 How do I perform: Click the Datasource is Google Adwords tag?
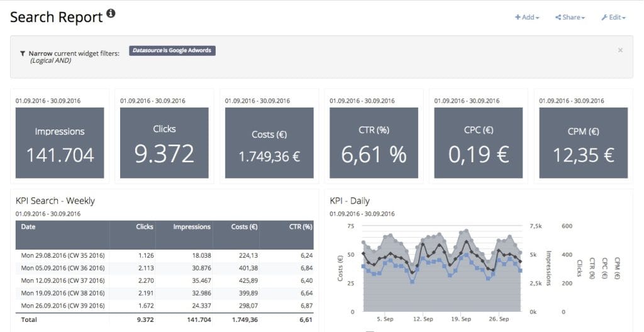[172, 50]
